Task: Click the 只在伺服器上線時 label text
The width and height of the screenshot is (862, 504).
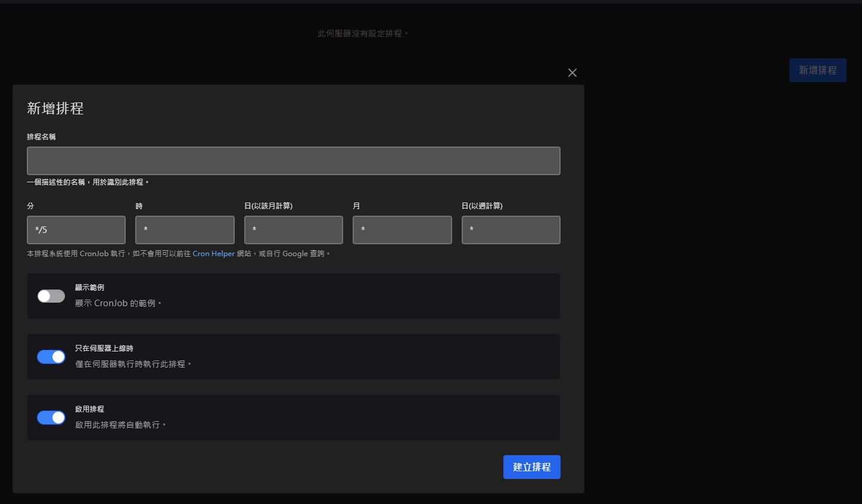Action: [104, 349]
